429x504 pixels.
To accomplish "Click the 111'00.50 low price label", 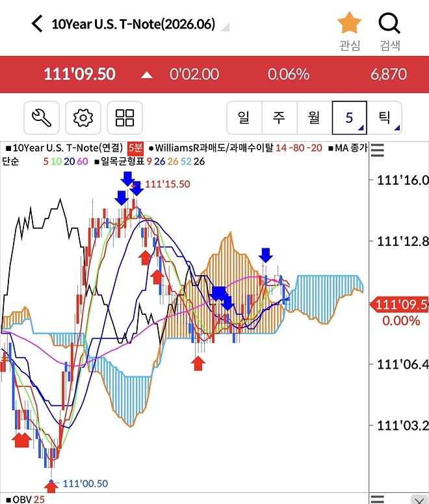I will (86, 483).
